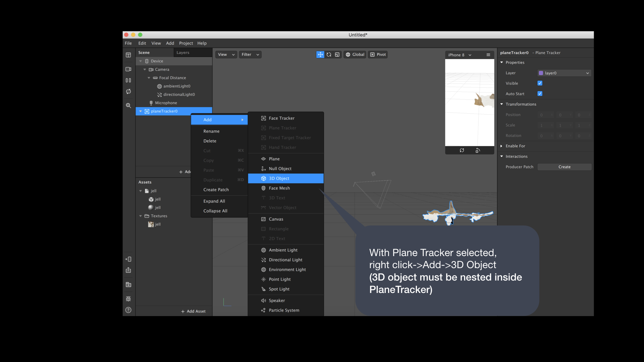Select the move/translate manipulator tool
Image resolution: width=644 pixels, height=362 pixels.
320,55
